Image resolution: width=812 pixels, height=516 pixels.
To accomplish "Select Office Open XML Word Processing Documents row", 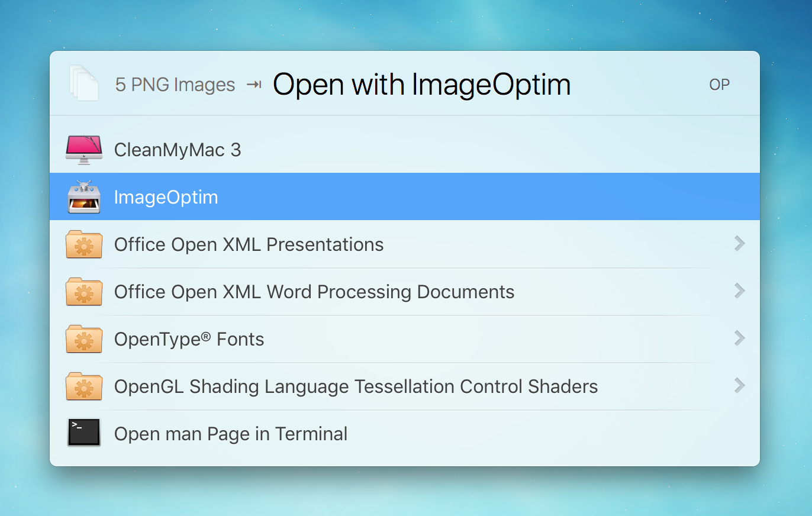I will click(405, 291).
